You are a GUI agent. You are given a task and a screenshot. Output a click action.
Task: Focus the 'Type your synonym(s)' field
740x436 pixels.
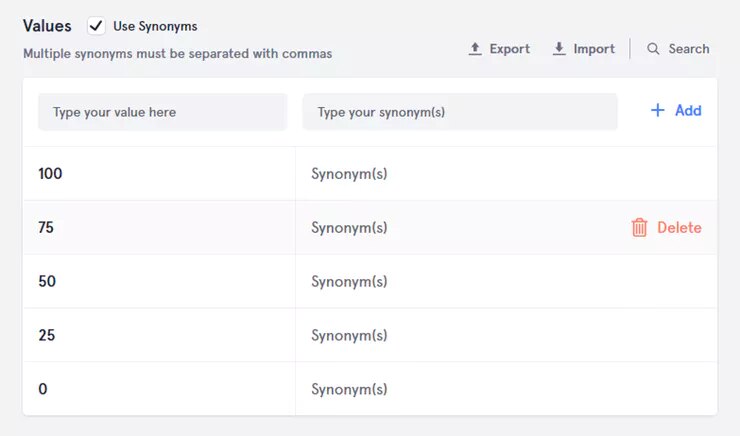(x=460, y=112)
